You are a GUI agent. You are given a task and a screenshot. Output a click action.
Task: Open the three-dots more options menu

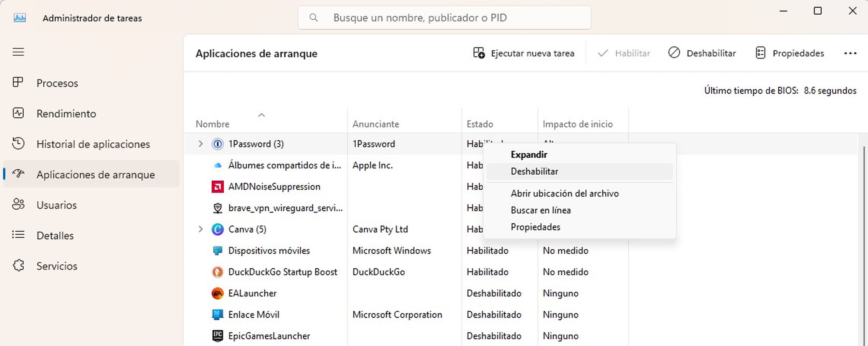(x=850, y=53)
